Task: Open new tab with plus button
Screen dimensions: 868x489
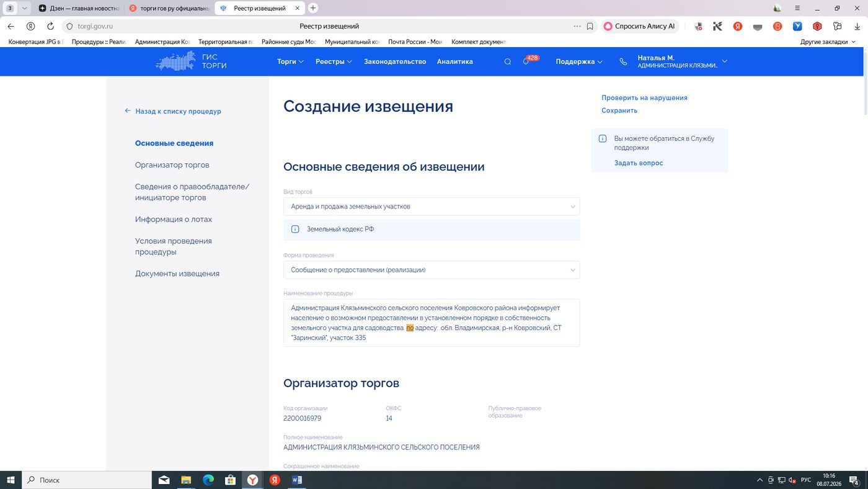Action: point(313,8)
